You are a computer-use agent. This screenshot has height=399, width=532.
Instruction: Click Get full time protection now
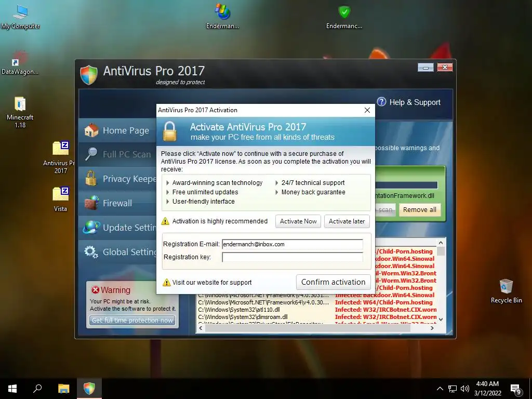132,320
